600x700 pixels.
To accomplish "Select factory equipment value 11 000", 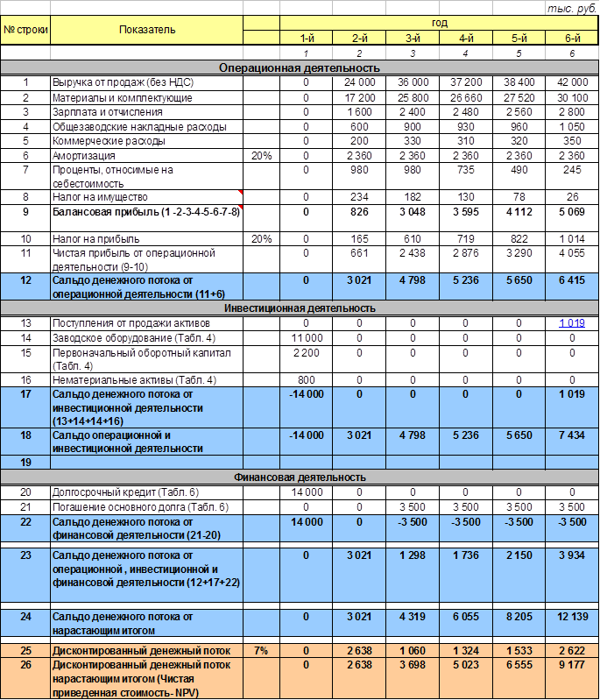I will click(x=307, y=338).
